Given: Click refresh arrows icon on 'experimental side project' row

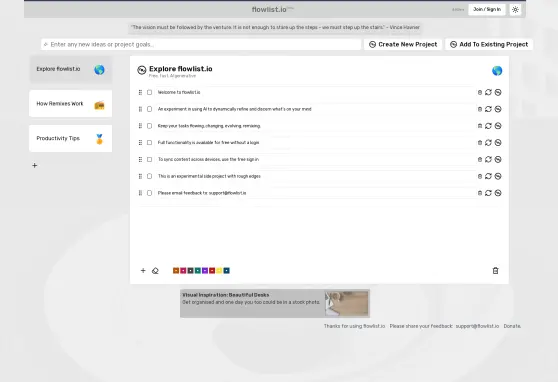Looking at the screenshot, I should 488,176.
